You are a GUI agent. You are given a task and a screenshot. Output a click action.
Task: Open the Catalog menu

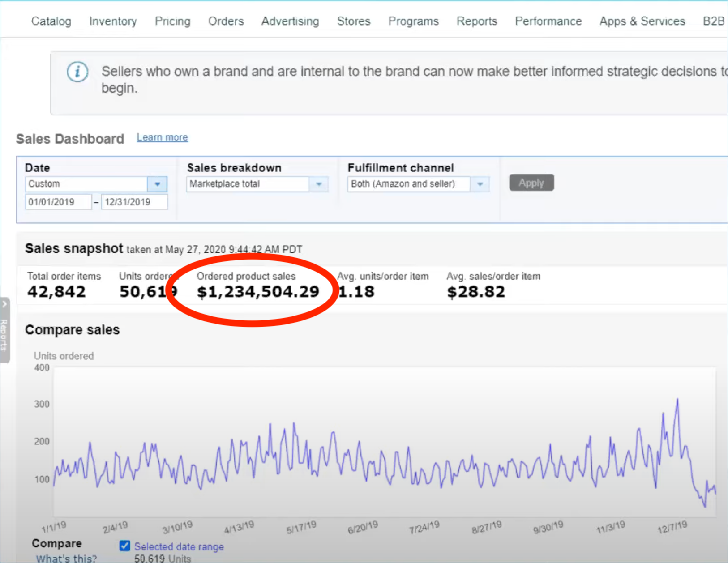pos(51,21)
